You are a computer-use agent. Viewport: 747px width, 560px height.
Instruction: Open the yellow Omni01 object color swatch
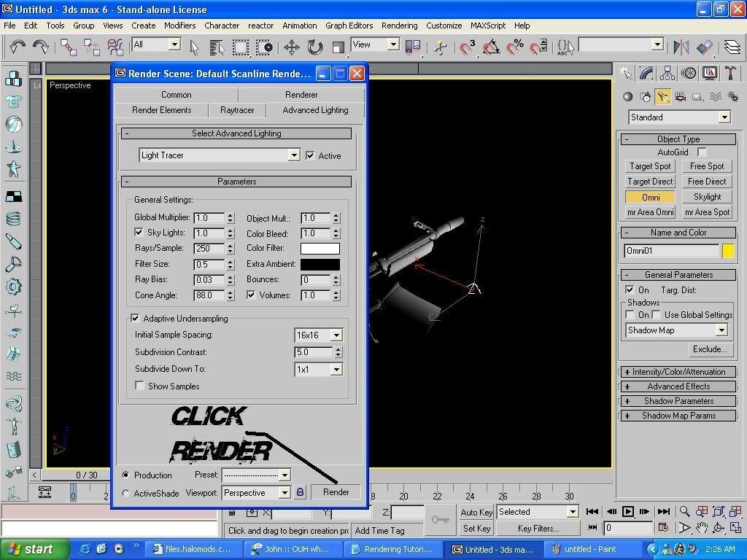(x=728, y=251)
